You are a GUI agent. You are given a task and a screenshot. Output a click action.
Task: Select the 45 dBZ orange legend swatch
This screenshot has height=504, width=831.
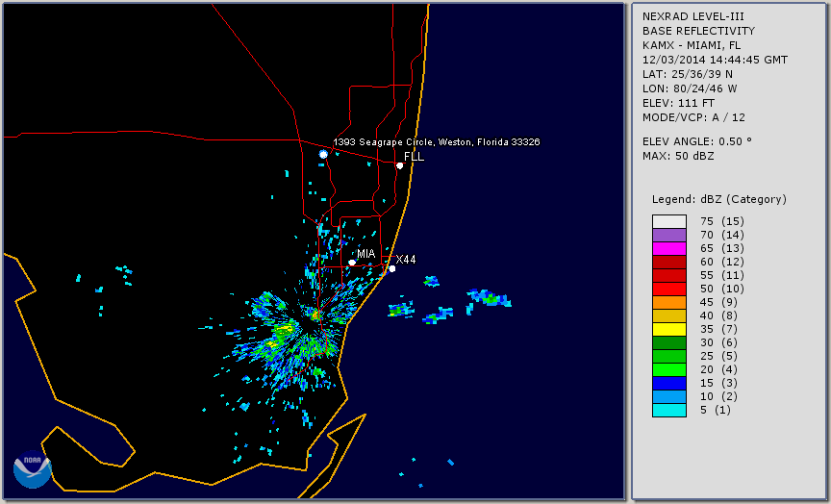pyautogui.click(x=668, y=303)
